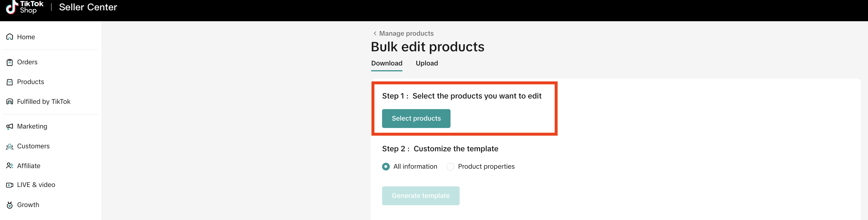
Task: Go back via Manage products link
Action: [406, 33]
